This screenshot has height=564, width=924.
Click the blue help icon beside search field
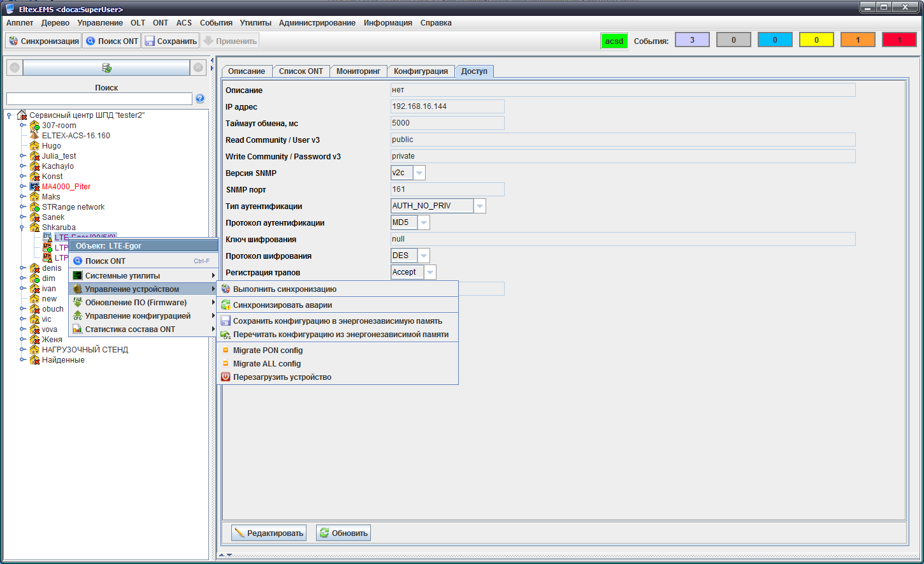click(200, 98)
